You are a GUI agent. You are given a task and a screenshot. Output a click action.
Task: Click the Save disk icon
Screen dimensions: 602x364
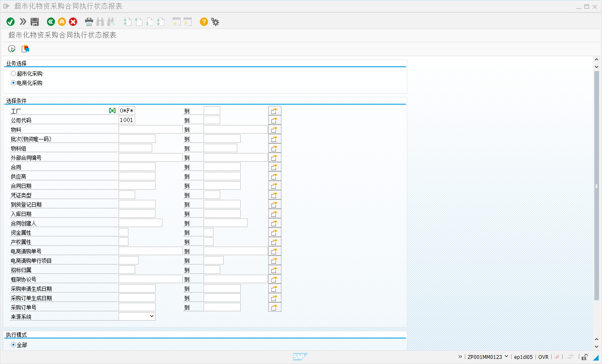[35, 22]
